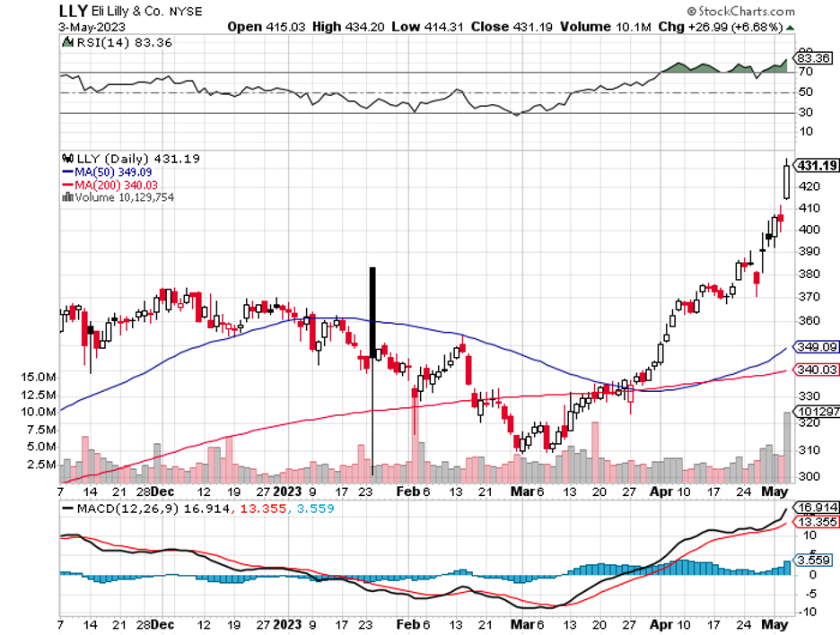
Task: Click the 30 level on the RSI axis
Action: 806,112
